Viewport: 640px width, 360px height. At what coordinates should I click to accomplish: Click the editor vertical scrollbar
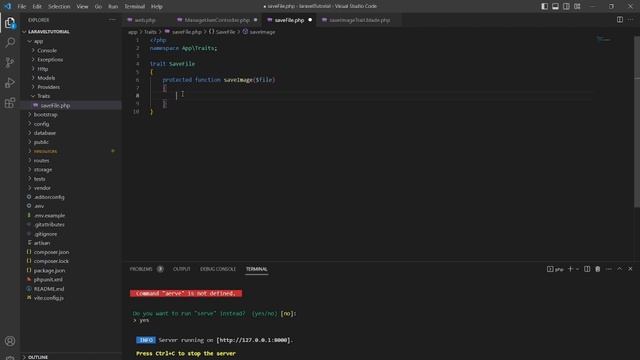click(637, 122)
